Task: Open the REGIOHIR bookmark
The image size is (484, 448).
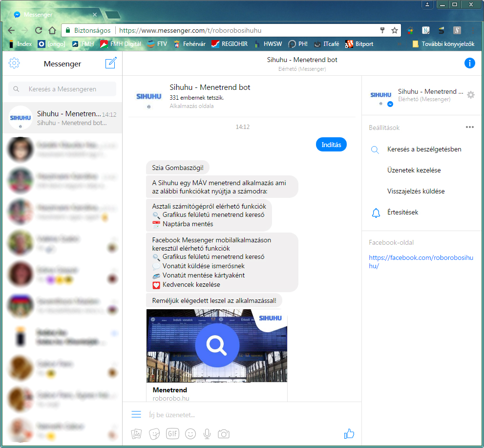Action: point(230,44)
